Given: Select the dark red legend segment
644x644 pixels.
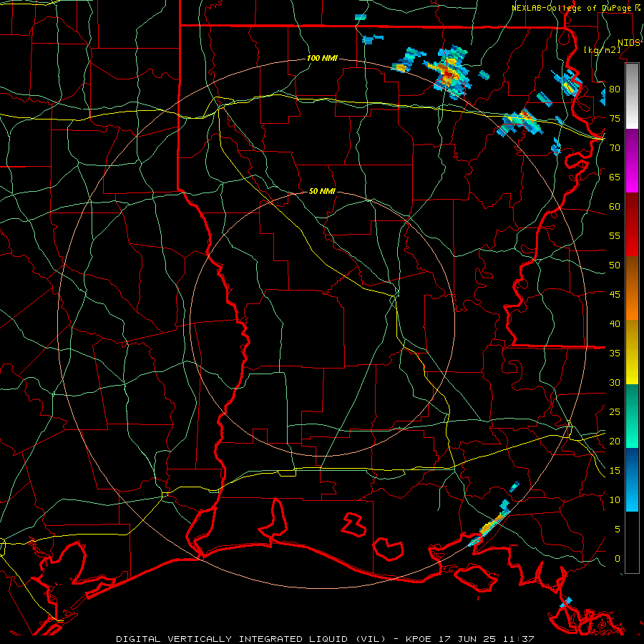Looking at the screenshot, I should pos(632,225).
